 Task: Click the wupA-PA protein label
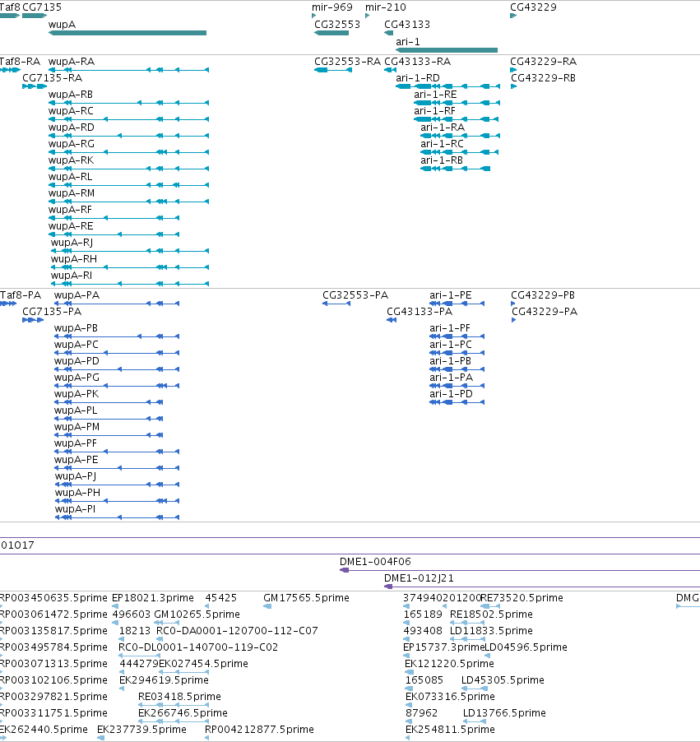coord(76,295)
